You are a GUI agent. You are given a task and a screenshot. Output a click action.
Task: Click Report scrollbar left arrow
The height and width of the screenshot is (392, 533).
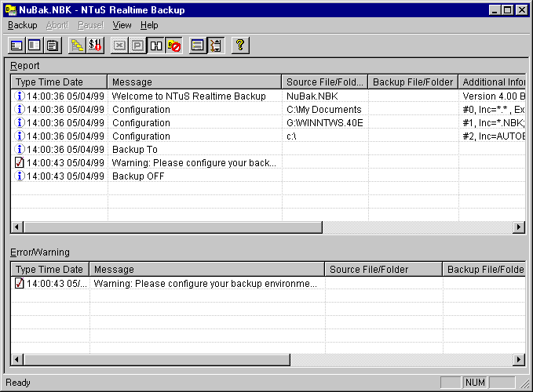(x=17, y=227)
